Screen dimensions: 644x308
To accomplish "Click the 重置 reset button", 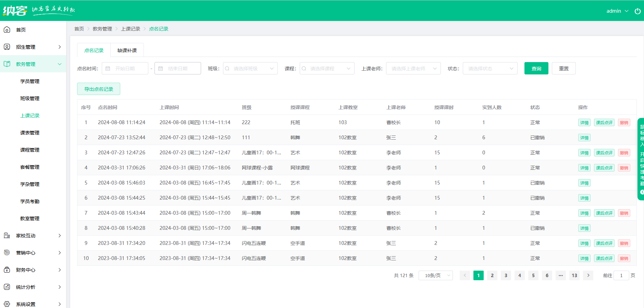I will click(x=564, y=68).
